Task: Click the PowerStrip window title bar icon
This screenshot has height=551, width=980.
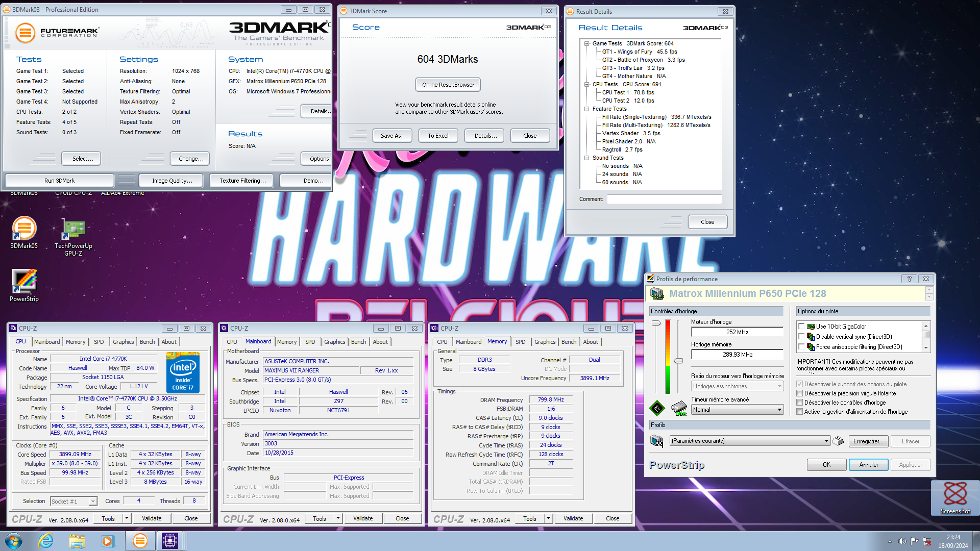Action: (651, 279)
